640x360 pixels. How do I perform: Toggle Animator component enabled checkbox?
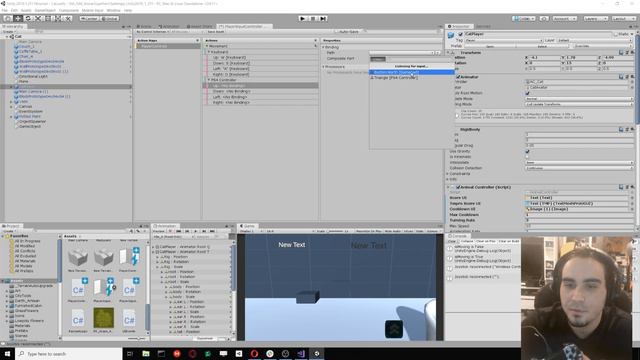pyautogui.click(x=458, y=77)
